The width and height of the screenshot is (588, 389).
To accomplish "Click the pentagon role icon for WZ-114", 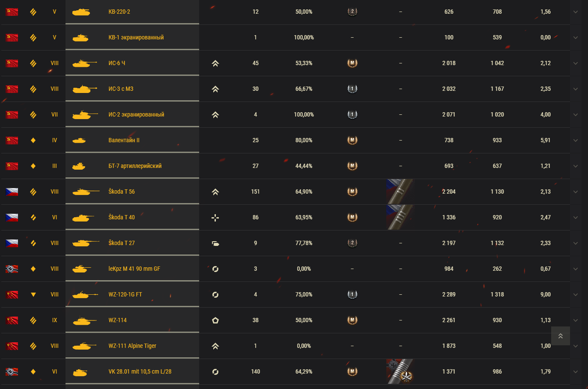I will click(215, 320).
